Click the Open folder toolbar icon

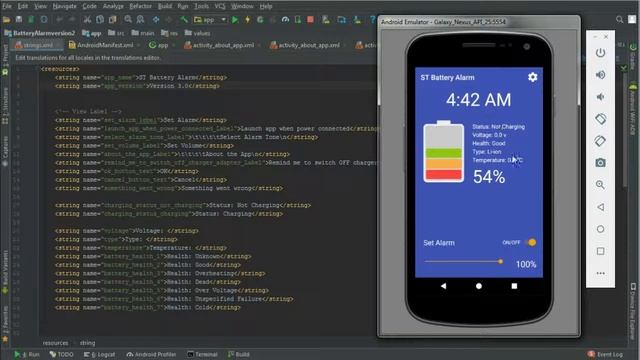click(x=6, y=19)
